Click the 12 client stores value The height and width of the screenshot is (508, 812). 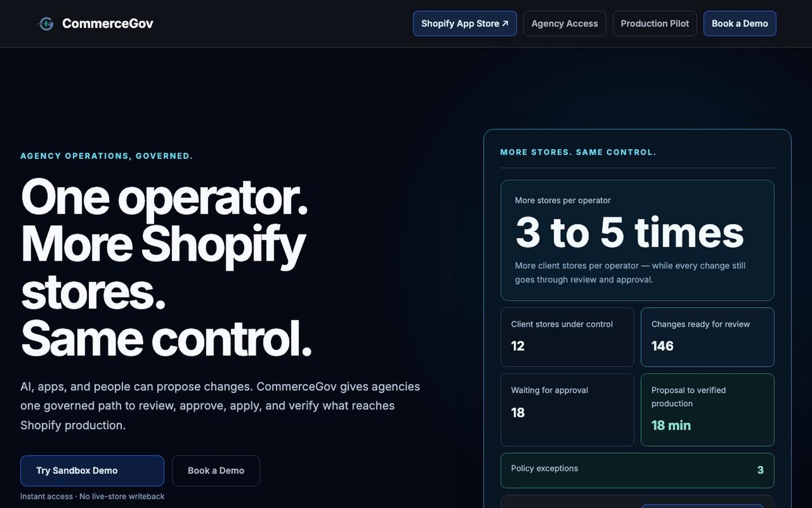pos(518,346)
